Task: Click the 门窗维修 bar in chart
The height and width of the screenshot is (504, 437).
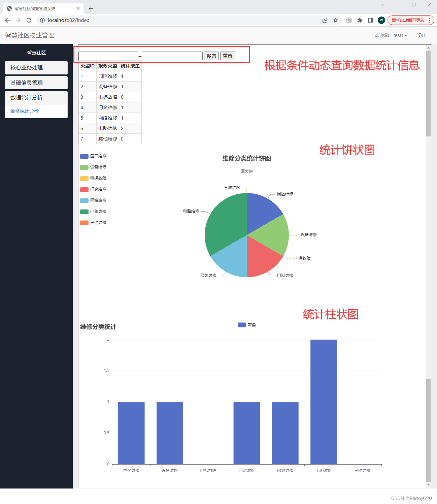Action: coord(247,433)
